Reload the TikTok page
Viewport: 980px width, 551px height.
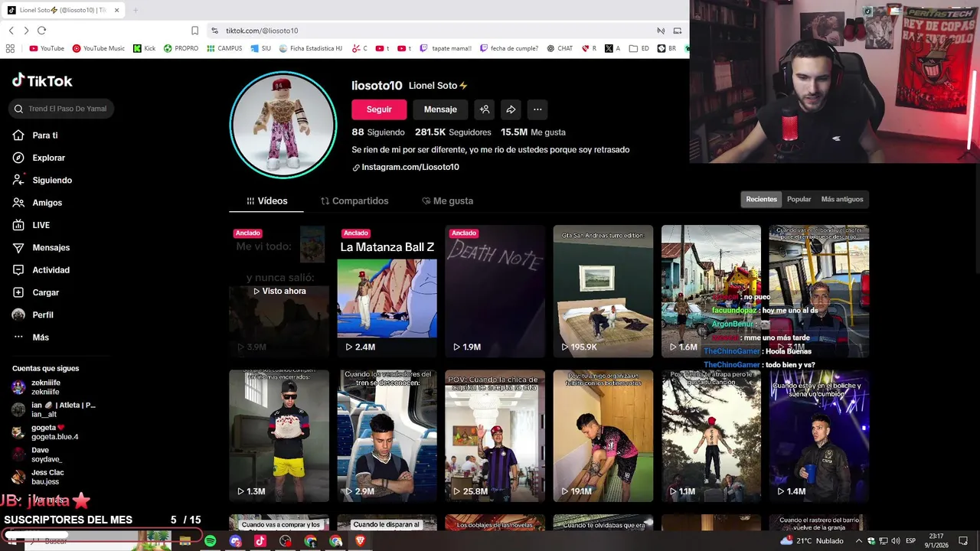click(x=41, y=31)
